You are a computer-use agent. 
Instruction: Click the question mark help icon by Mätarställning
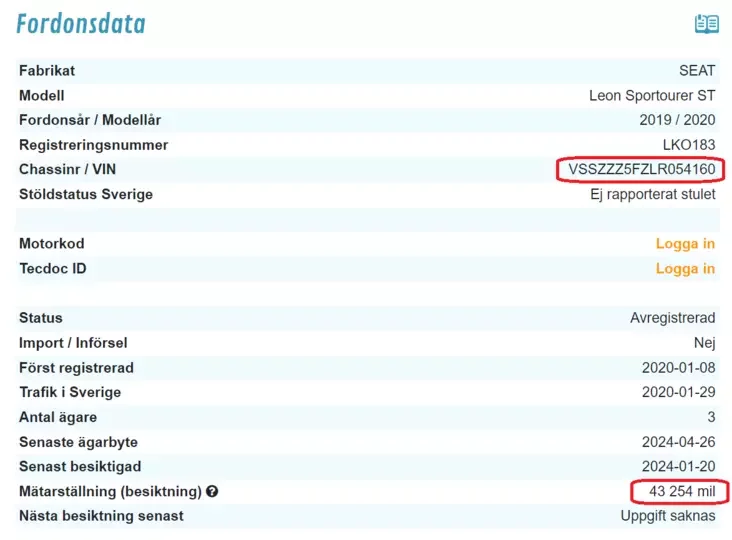tap(212, 492)
